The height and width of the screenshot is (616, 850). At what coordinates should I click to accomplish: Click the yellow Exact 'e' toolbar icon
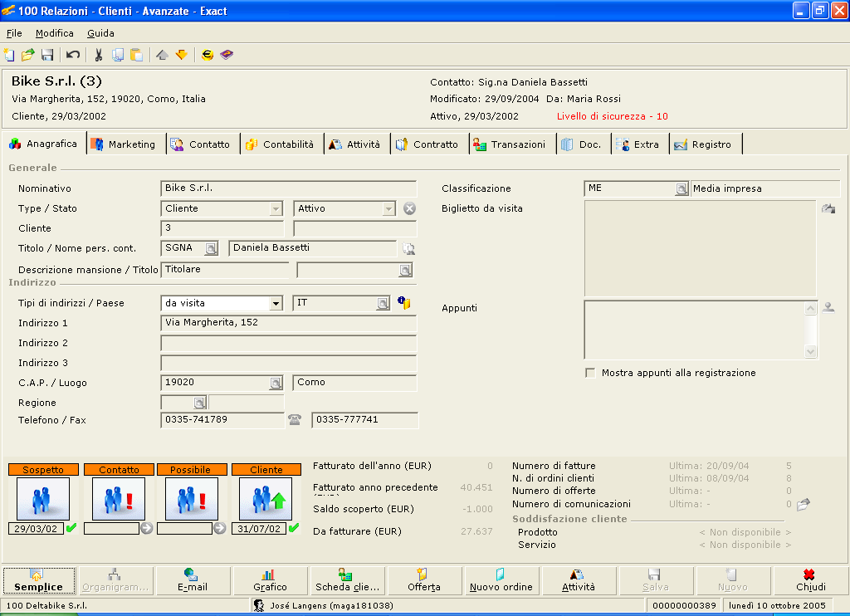[207, 54]
